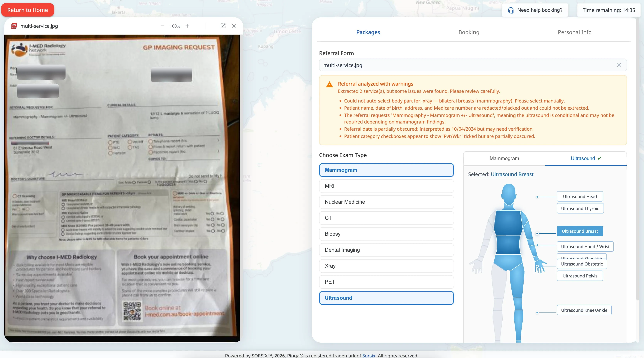This screenshot has width=644, height=358.
Task: Select the Mammogram exam type
Action: point(386,170)
